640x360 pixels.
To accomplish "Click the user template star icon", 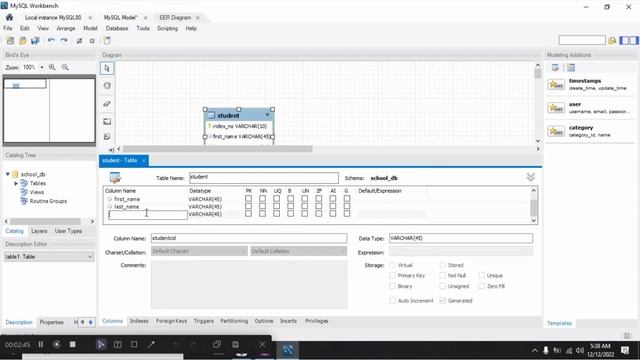I will click(x=556, y=108).
